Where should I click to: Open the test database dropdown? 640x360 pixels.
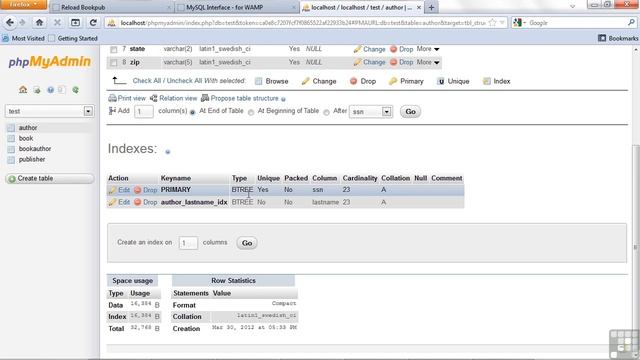pos(88,111)
